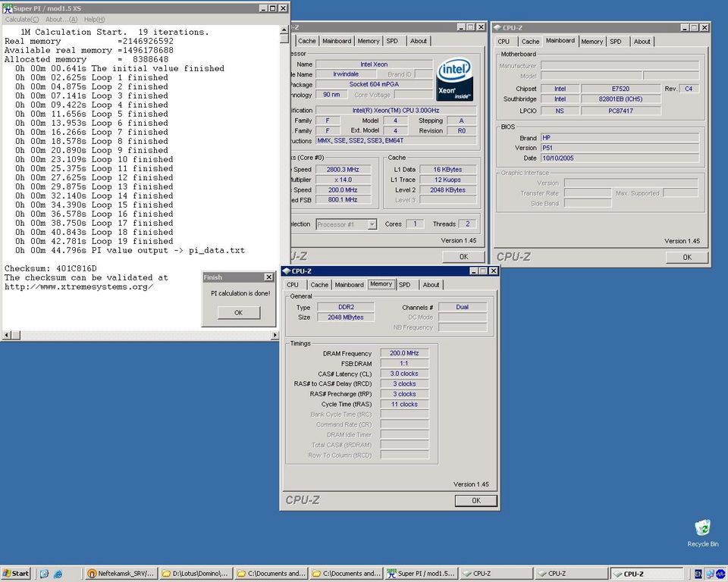This screenshot has width=728, height=582.
Task: Launch Internet Explorer from quick launch
Action: click(x=58, y=574)
